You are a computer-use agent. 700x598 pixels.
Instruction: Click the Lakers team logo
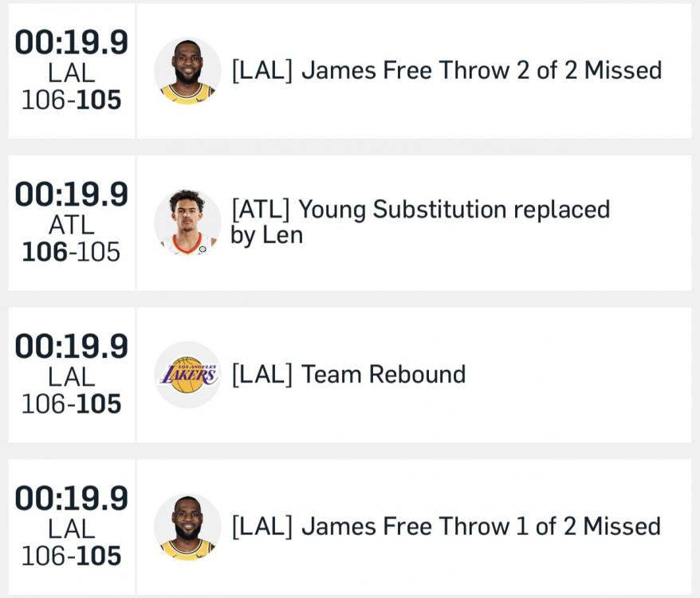tap(187, 375)
